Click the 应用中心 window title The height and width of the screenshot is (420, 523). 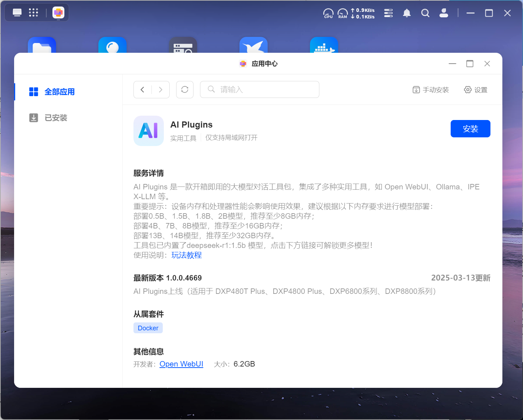tap(264, 64)
